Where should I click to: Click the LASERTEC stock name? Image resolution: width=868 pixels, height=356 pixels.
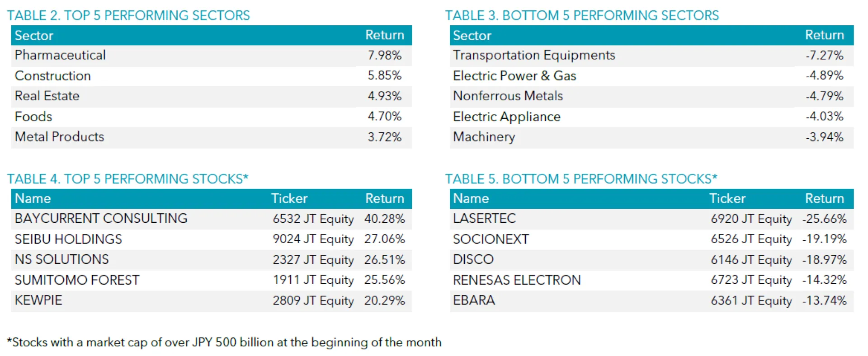(484, 219)
